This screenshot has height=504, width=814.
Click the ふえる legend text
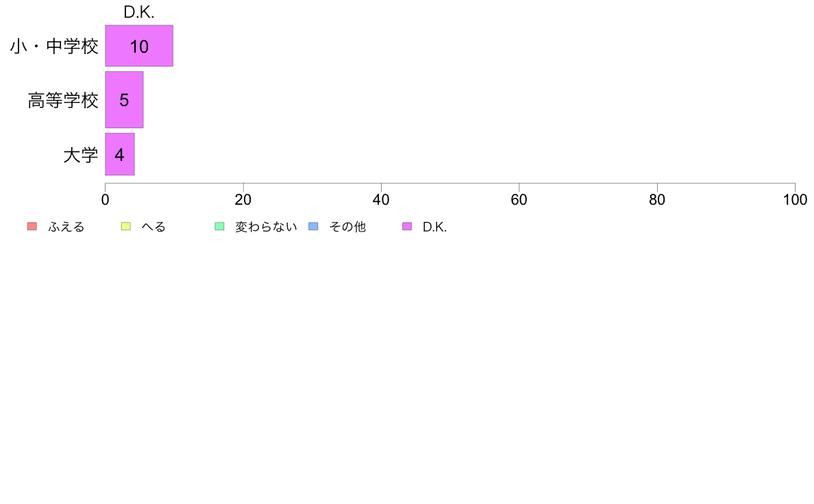click(66, 227)
